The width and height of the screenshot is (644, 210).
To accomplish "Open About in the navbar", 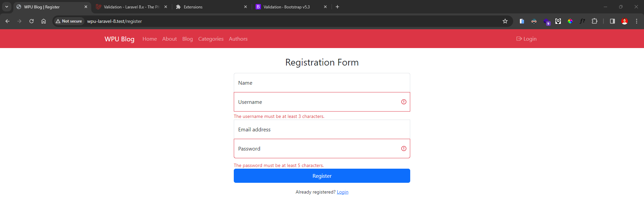I will [169, 39].
